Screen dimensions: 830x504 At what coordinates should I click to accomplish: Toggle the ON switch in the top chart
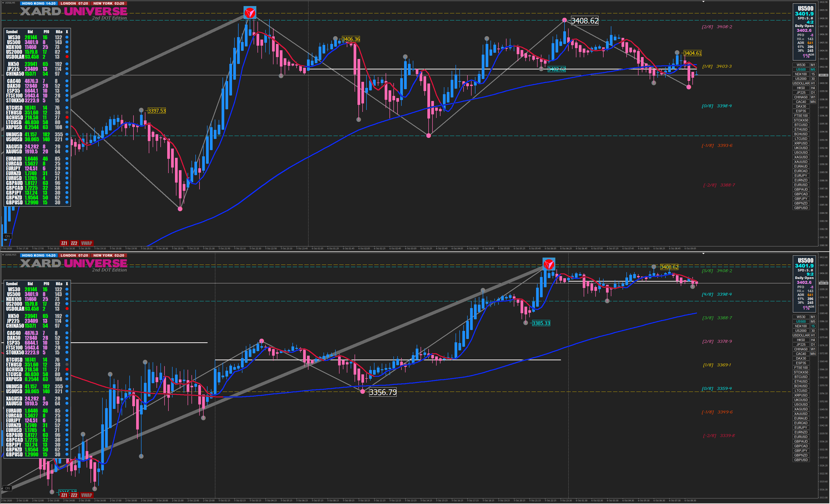(x=8, y=236)
